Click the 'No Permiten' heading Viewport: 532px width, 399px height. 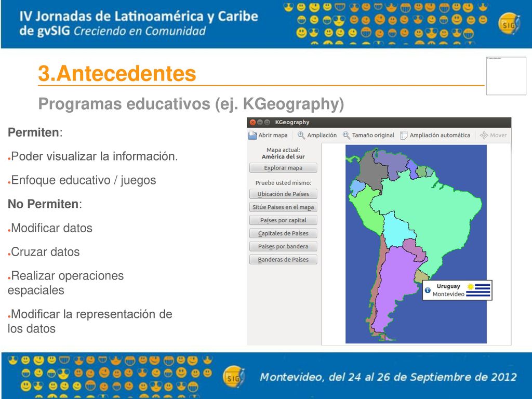43,204
